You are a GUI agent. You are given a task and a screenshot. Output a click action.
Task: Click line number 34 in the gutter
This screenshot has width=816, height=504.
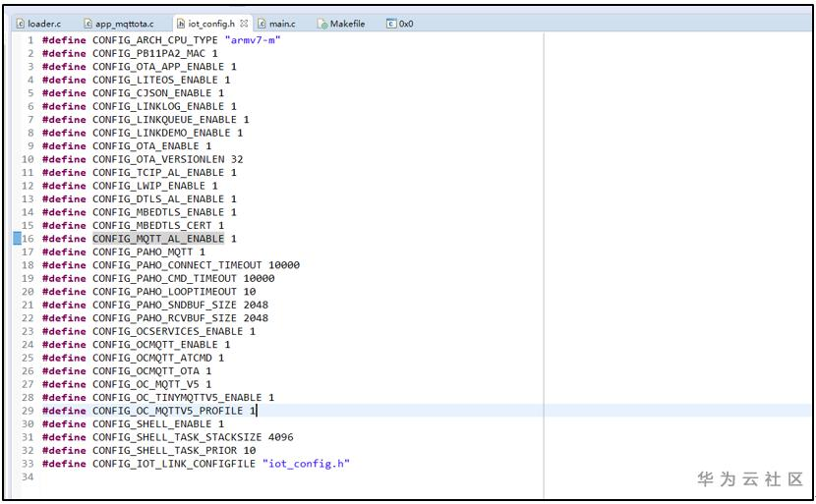coord(28,476)
